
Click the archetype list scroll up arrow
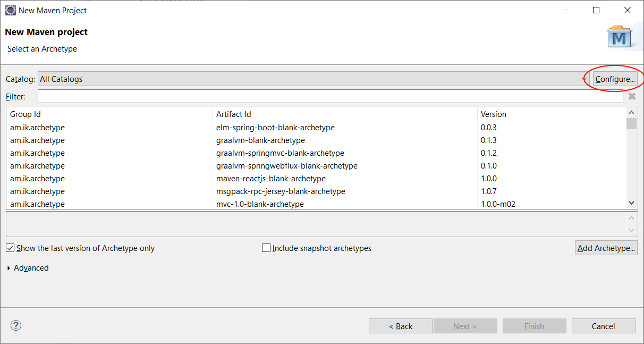point(631,112)
